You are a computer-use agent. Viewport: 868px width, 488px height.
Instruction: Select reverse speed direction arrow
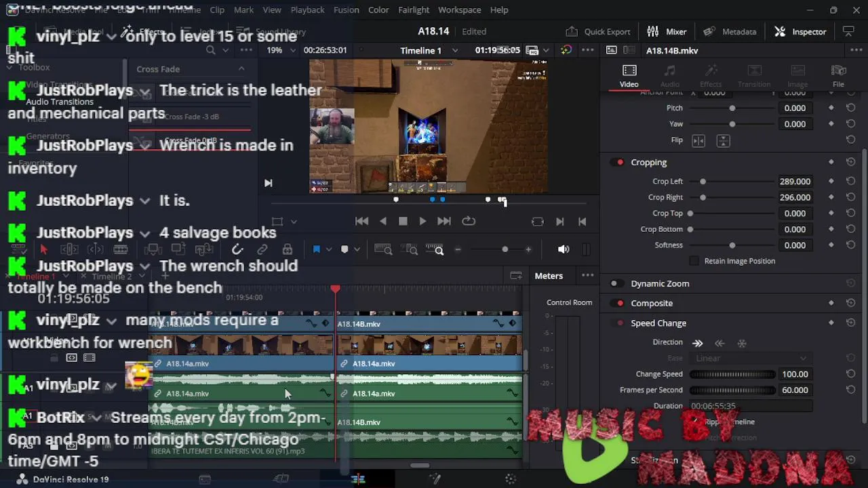719,343
